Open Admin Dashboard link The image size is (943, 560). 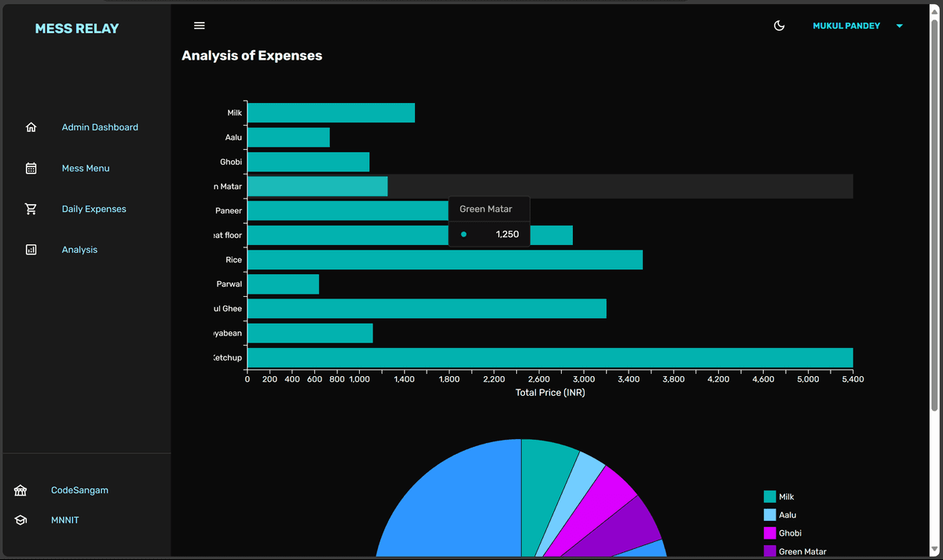click(x=100, y=127)
